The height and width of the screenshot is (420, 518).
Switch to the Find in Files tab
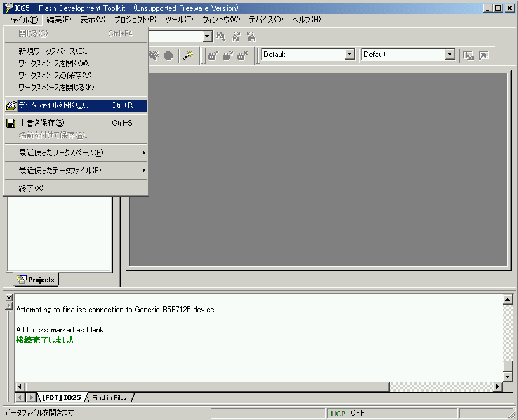(x=109, y=398)
